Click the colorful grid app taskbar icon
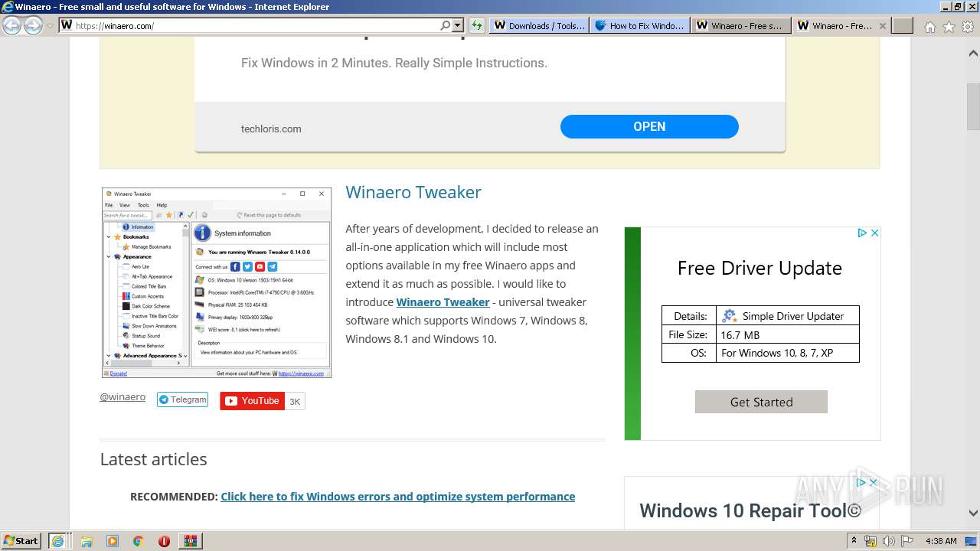Image resolution: width=980 pixels, height=551 pixels. (x=191, y=540)
